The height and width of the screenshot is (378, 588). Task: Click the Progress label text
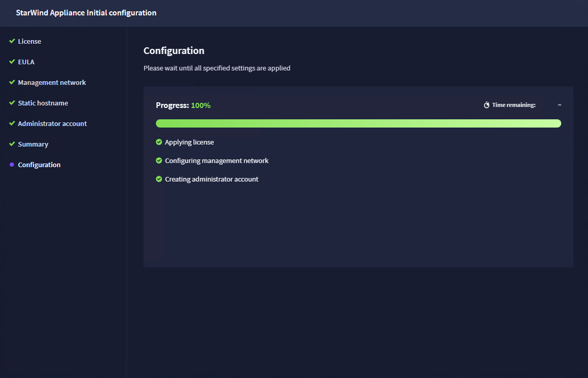[172, 105]
